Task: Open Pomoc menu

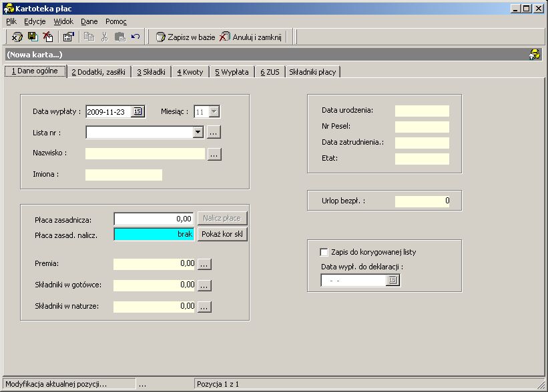Action: tap(116, 21)
